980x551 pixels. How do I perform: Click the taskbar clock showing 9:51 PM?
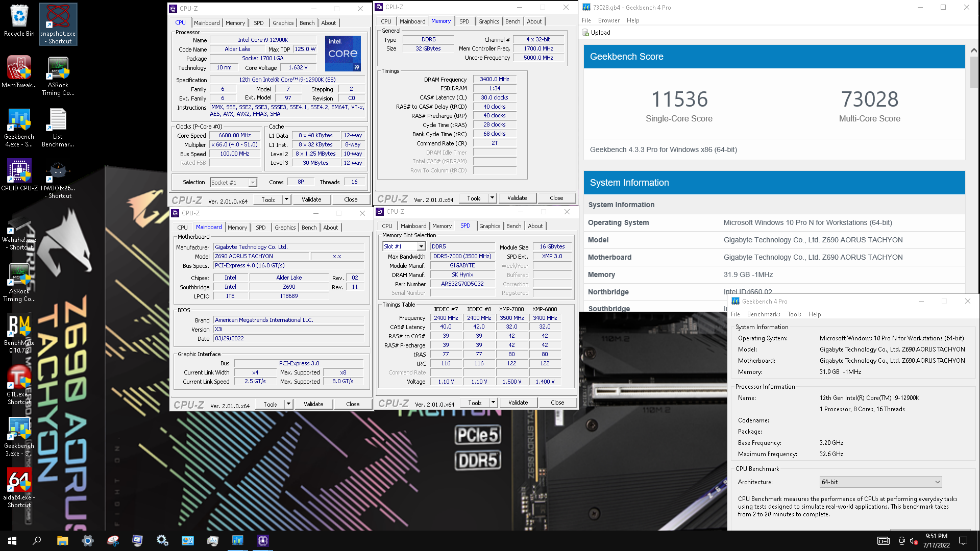[937, 541]
